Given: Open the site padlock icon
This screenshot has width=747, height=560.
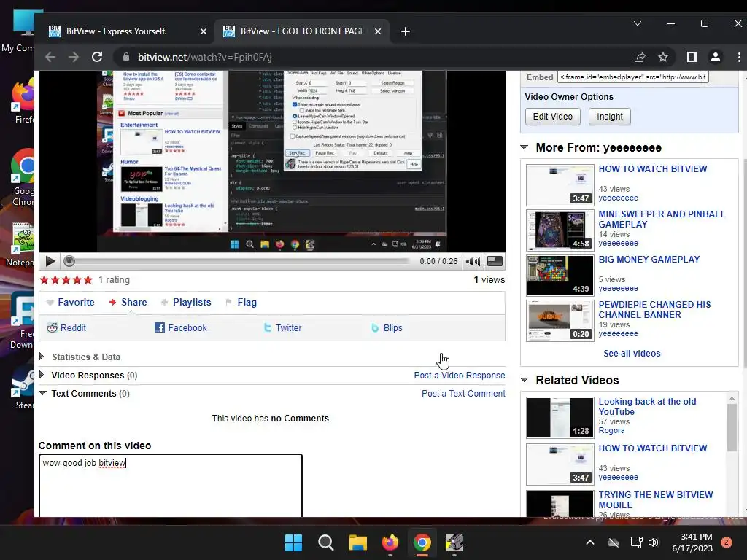Looking at the screenshot, I should click(x=126, y=57).
